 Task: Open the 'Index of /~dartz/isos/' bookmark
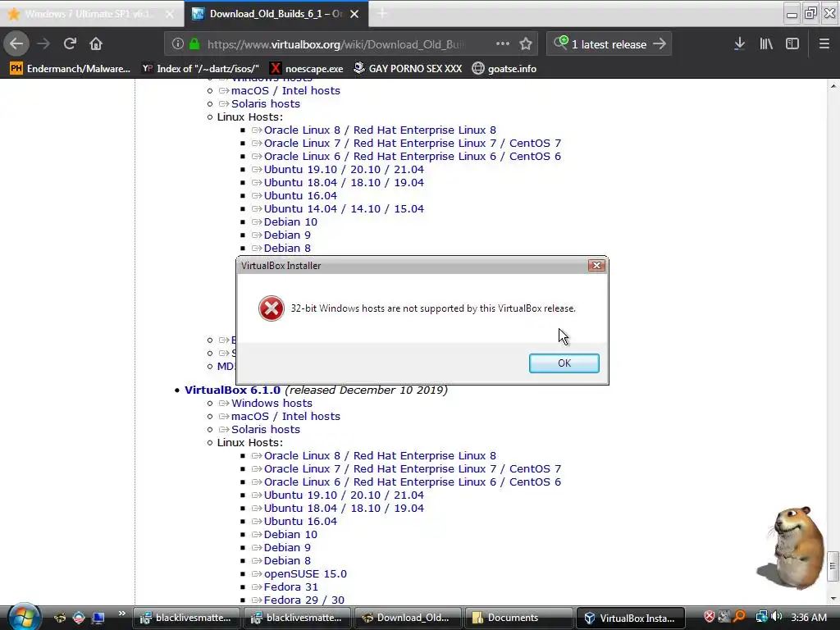pyautogui.click(x=200, y=69)
